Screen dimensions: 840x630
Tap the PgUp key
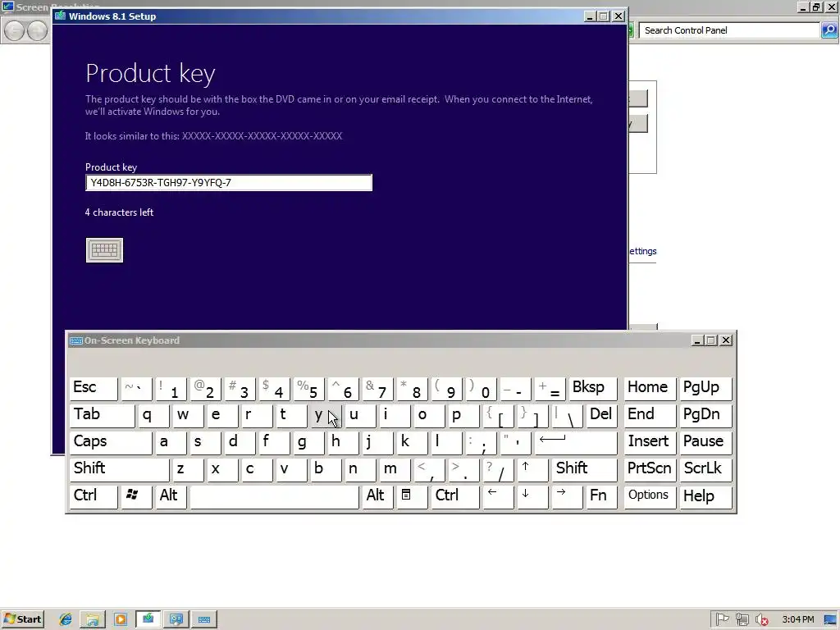[705, 388]
